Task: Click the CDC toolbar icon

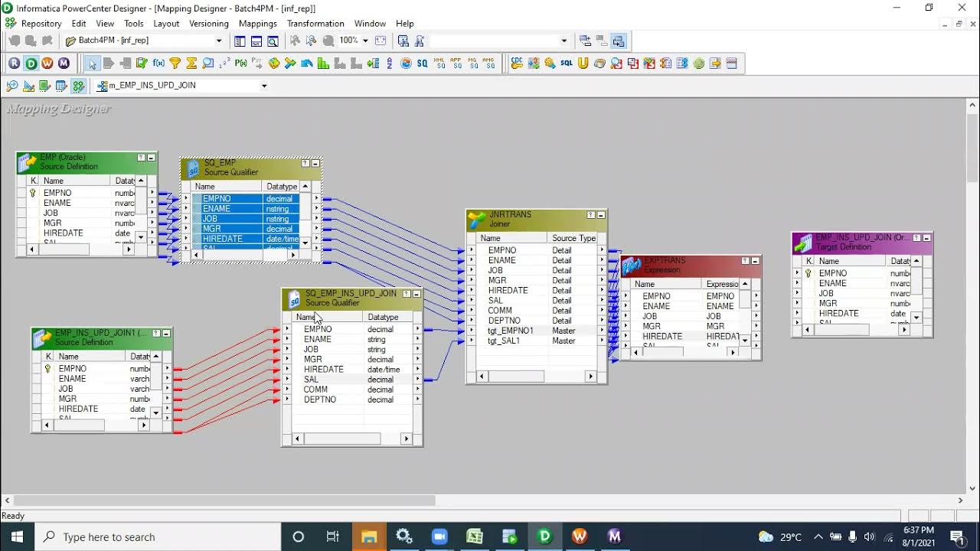Action: (517, 64)
